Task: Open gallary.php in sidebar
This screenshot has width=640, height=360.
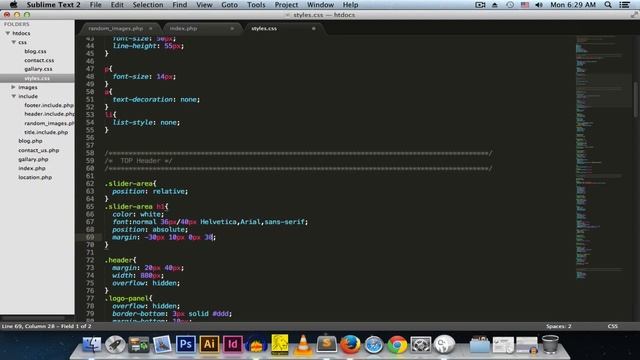Action: pyautogui.click(x=33, y=159)
